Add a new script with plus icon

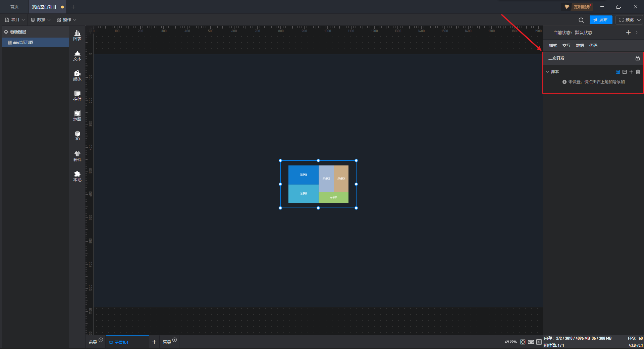click(x=631, y=72)
